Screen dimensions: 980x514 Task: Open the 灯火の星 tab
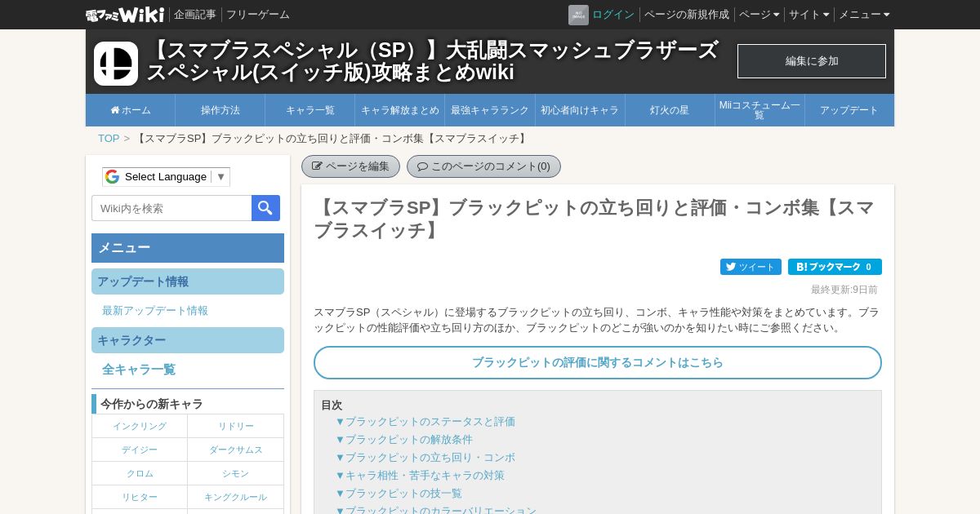[670, 110]
